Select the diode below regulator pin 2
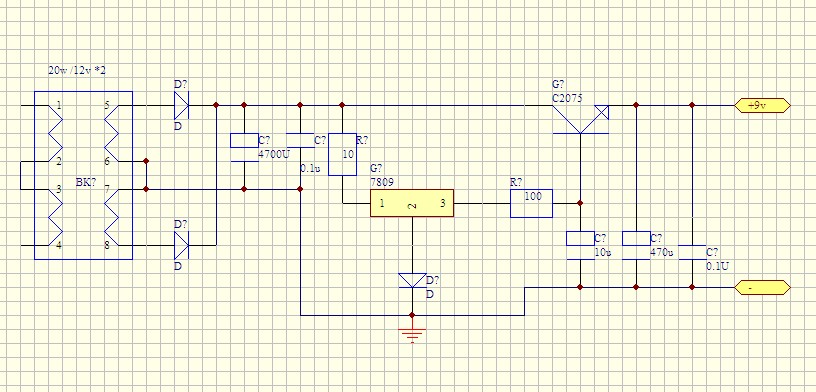Viewport: 816px width, 392px height. point(412,281)
